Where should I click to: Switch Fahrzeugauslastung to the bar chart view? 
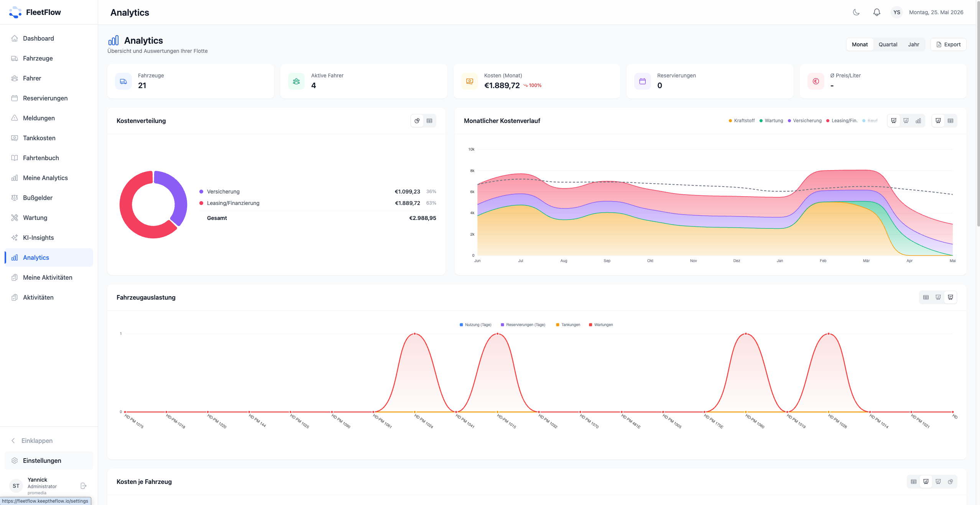pos(938,297)
